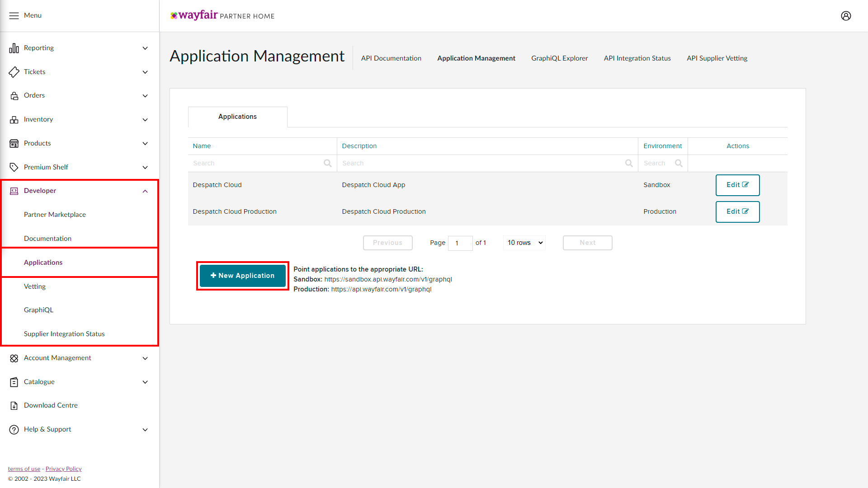Click the Reporting bar chart icon
Screen dimensions: 868x488
[x=14, y=48]
